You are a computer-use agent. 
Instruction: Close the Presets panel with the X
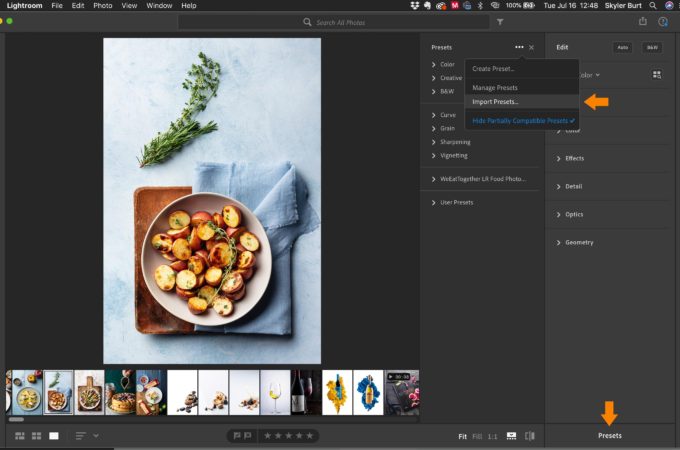(x=531, y=47)
